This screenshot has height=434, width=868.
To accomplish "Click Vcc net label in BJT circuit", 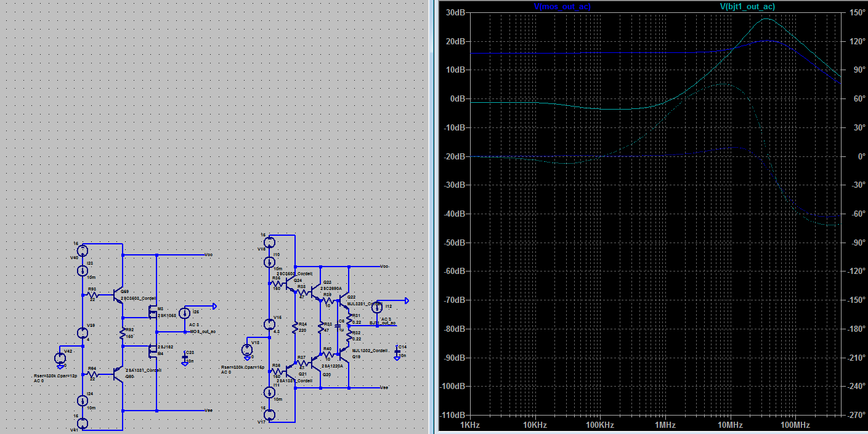I will [384, 266].
